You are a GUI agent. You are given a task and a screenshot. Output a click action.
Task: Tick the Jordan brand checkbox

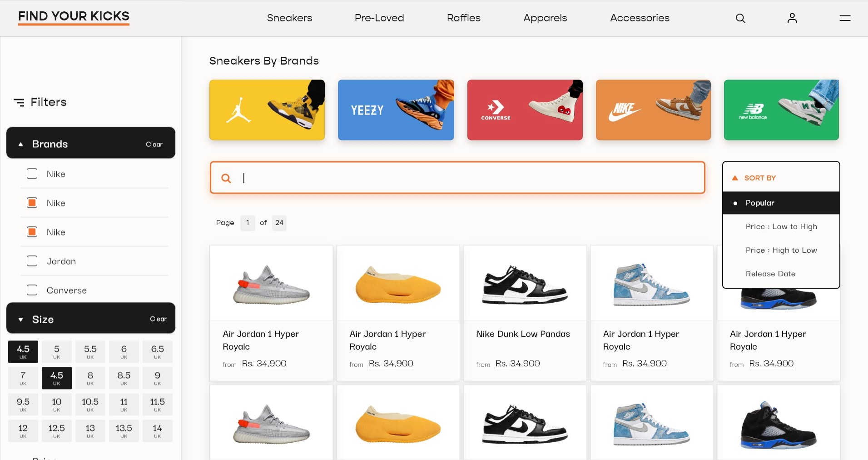click(32, 261)
